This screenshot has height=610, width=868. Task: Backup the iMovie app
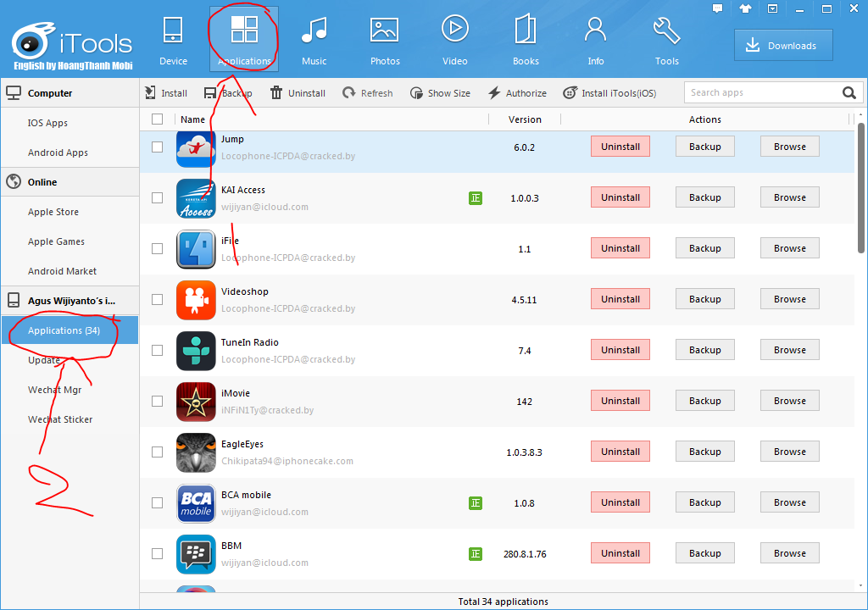click(x=704, y=401)
